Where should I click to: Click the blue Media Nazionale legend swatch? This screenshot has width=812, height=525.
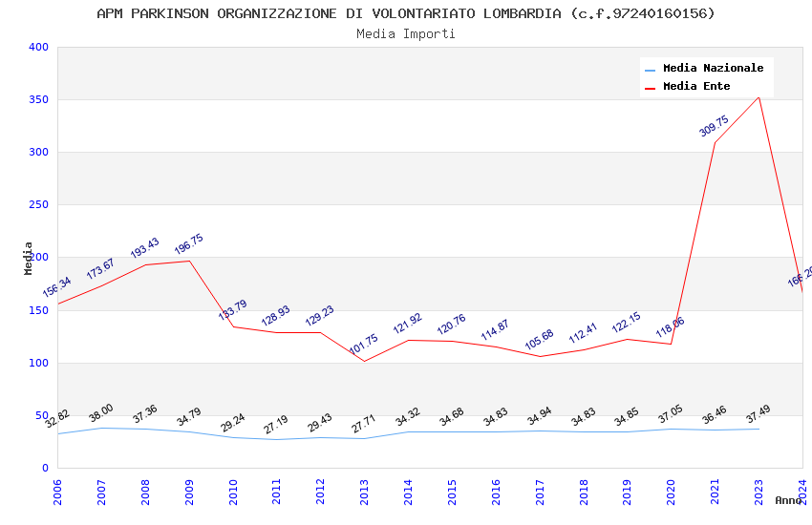(x=650, y=70)
